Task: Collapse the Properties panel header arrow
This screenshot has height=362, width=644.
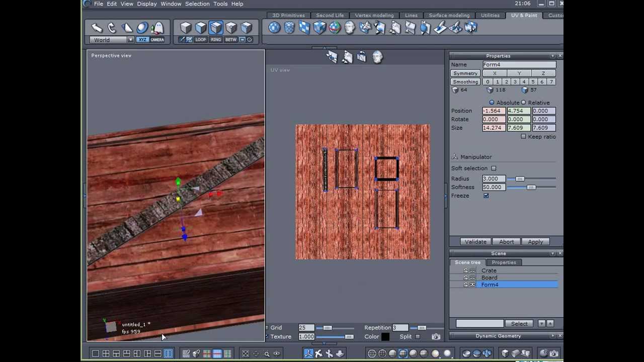Action: (x=553, y=56)
